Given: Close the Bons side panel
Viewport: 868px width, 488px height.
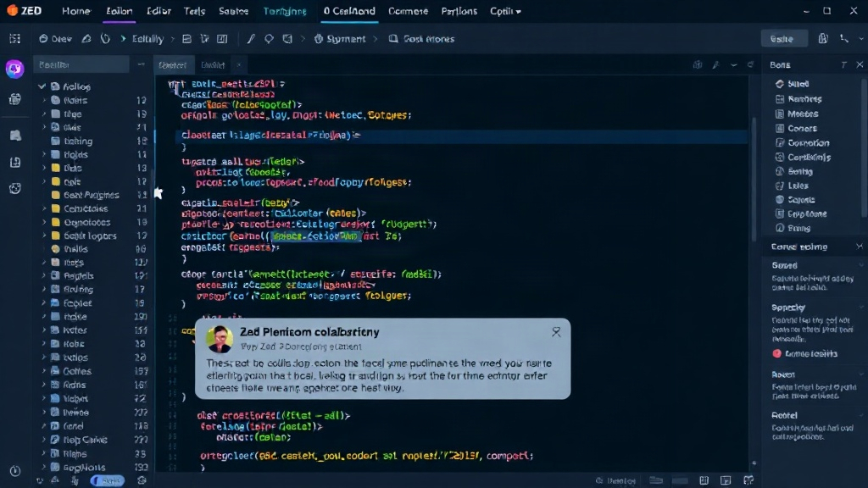Looking at the screenshot, I should pos(860,64).
